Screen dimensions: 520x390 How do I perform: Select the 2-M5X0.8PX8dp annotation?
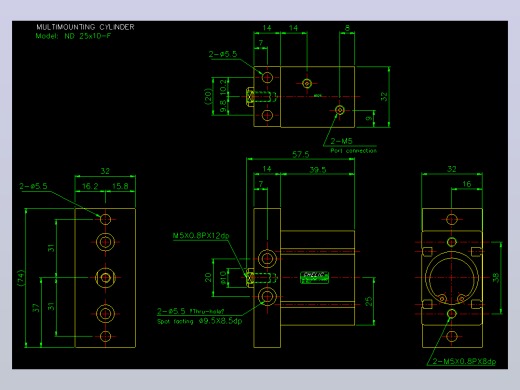(x=464, y=361)
